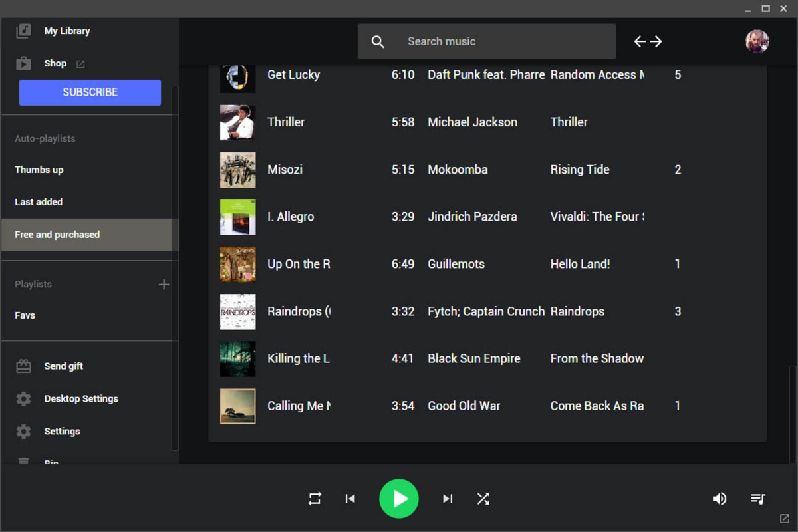Select Thumbs up auto-playlist
798x532 pixels.
click(x=39, y=170)
